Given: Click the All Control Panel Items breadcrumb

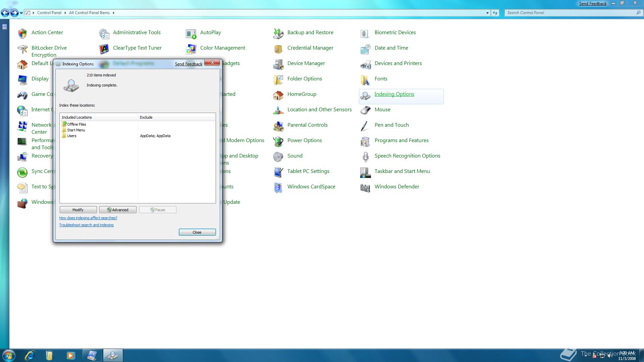Looking at the screenshot, I should pyautogui.click(x=89, y=13).
